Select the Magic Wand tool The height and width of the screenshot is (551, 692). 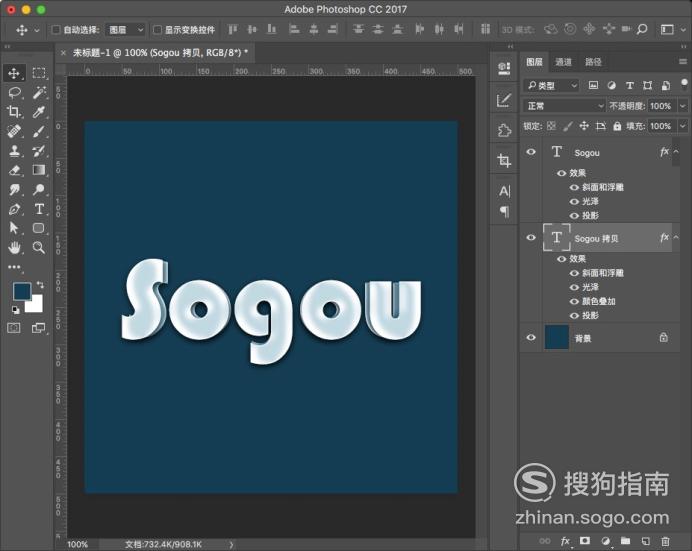39,93
